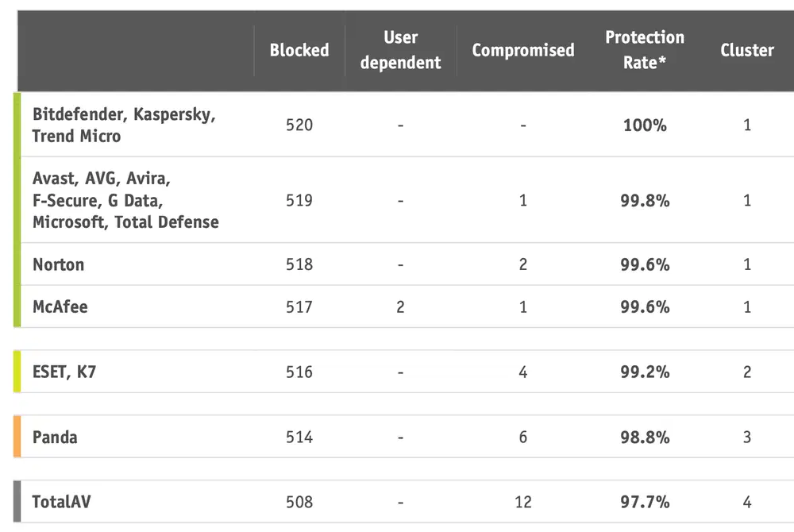
Task: Click the Cluster column header
Action: (x=746, y=50)
